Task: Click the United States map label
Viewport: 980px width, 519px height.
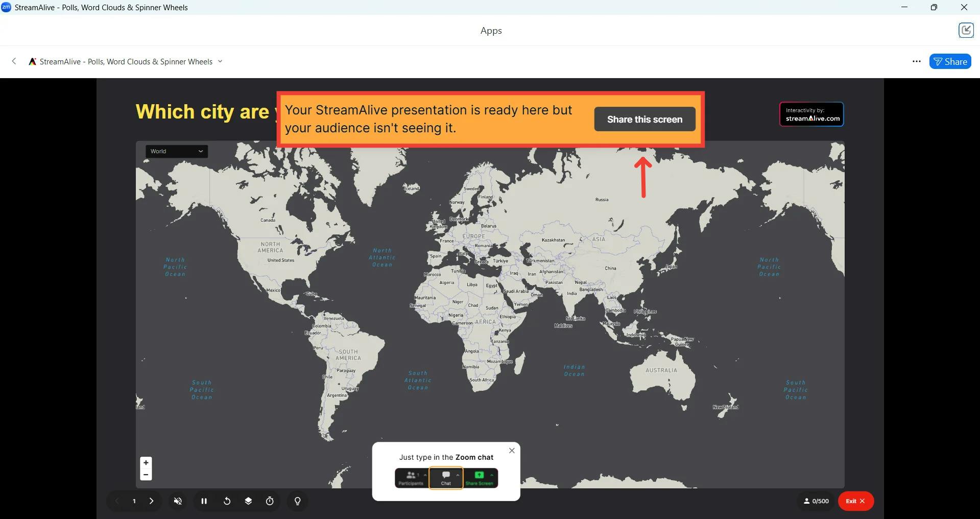Action: tap(281, 261)
